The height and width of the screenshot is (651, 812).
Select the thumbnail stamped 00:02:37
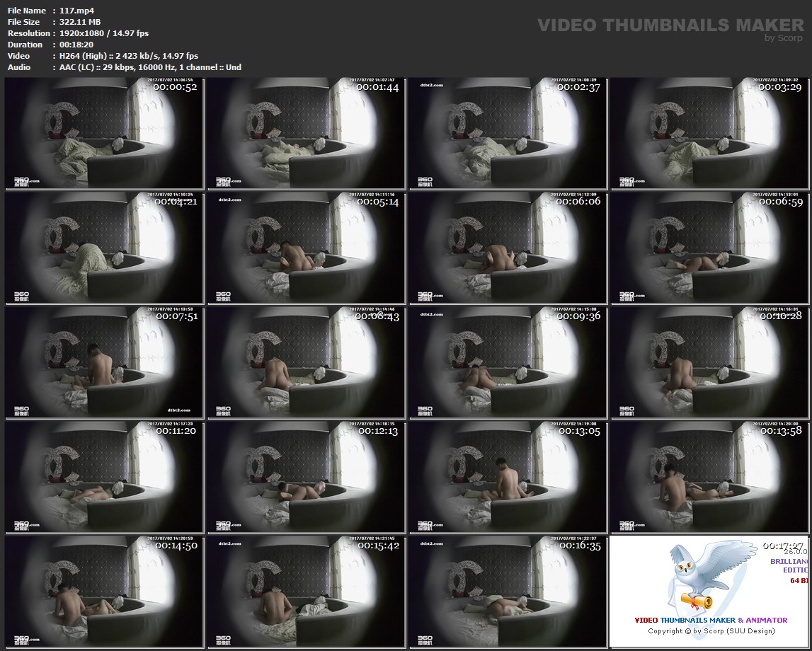[508, 134]
